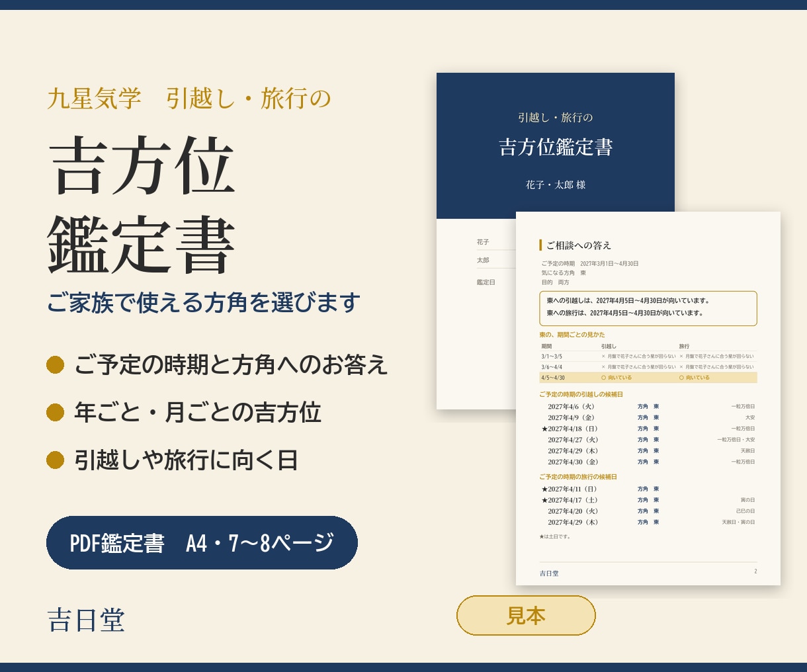Click the date 2027年4/30（金）

click(x=573, y=462)
